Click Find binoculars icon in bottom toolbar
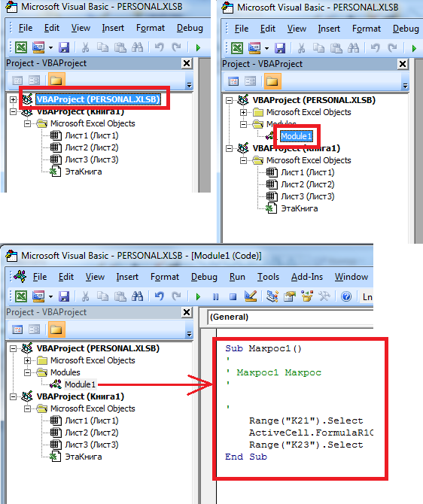Viewport: 423px width, 504px height. [137, 296]
